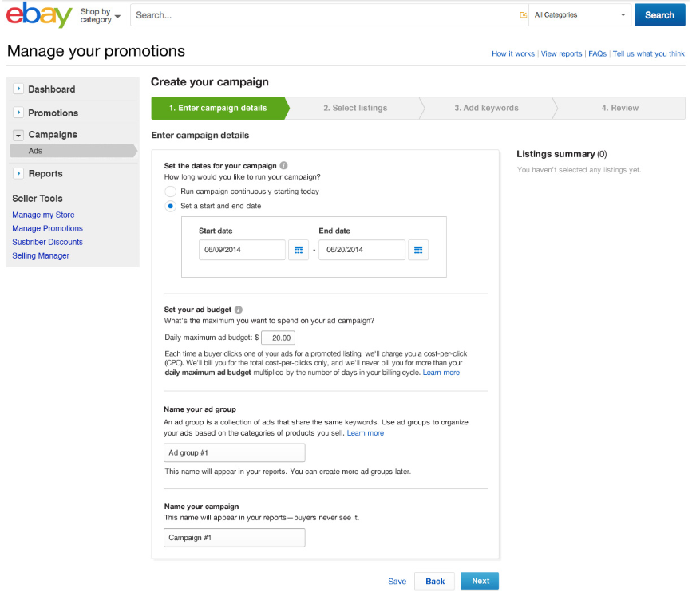Expand the Reports section

(x=18, y=173)
